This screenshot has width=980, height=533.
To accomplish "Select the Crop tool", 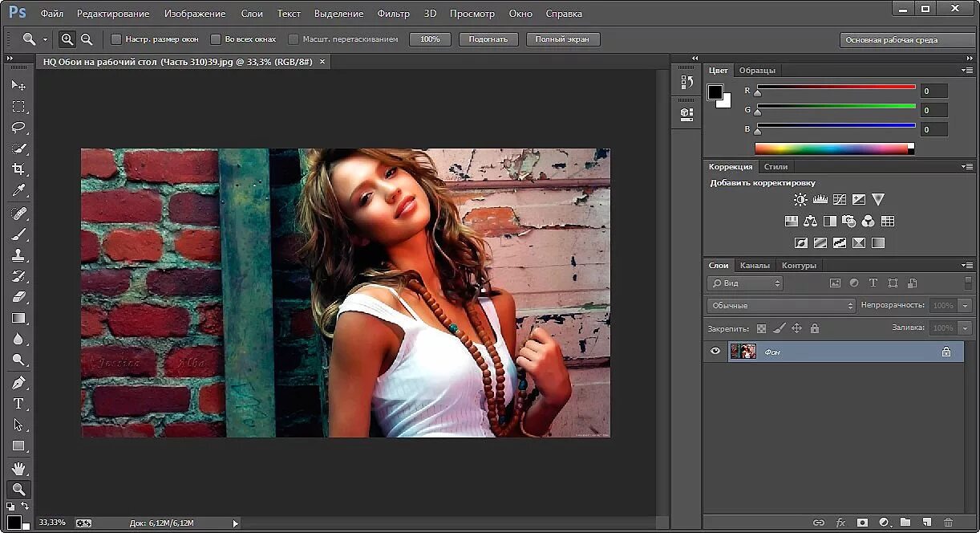I will coord(18,169).
